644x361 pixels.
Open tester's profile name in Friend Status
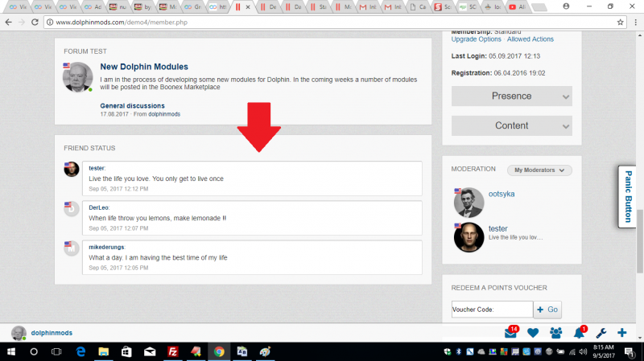tap(97, 168)
